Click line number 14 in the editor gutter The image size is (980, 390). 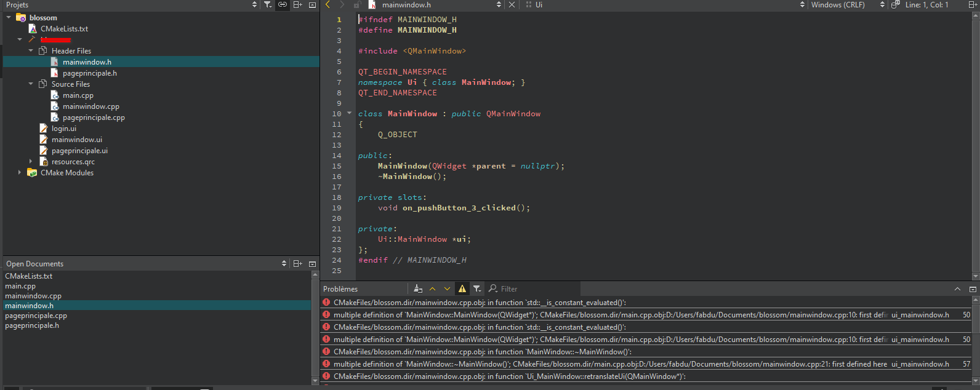point(337,156)
